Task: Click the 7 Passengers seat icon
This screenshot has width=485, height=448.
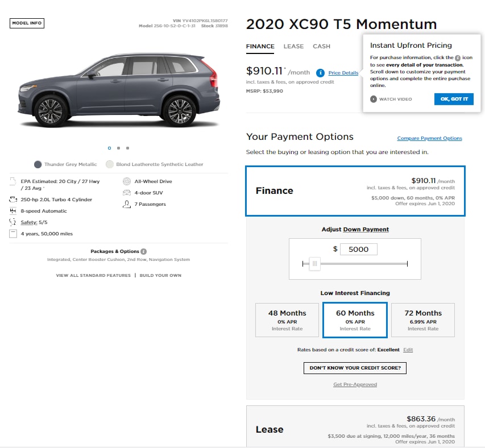Action: pos(126,204)
